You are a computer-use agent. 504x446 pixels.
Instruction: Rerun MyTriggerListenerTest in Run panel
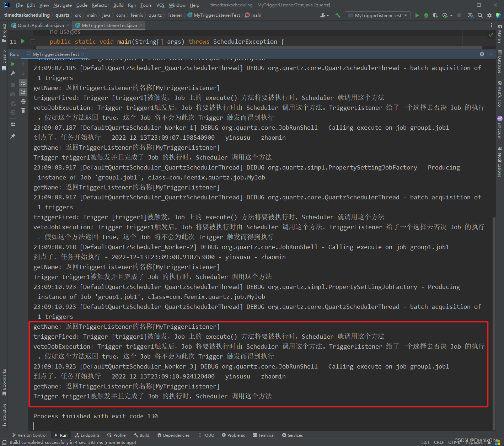[x=13, y=64]
